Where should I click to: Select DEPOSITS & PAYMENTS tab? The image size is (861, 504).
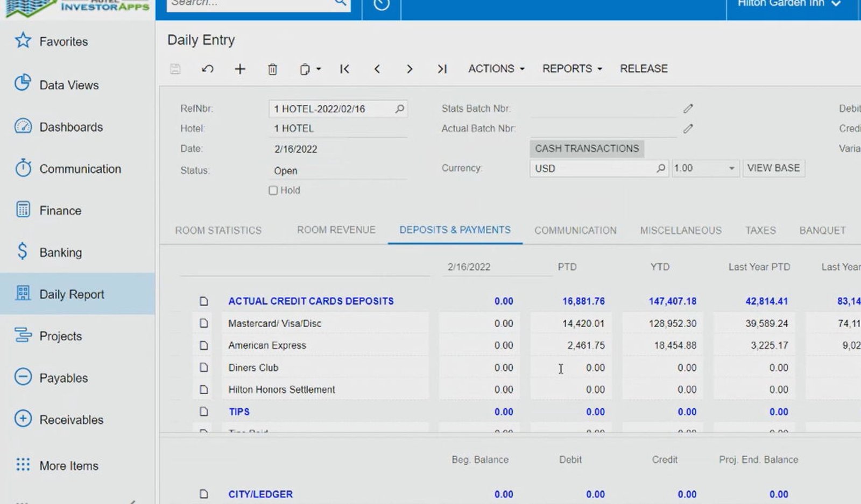[x=455, y=230]
